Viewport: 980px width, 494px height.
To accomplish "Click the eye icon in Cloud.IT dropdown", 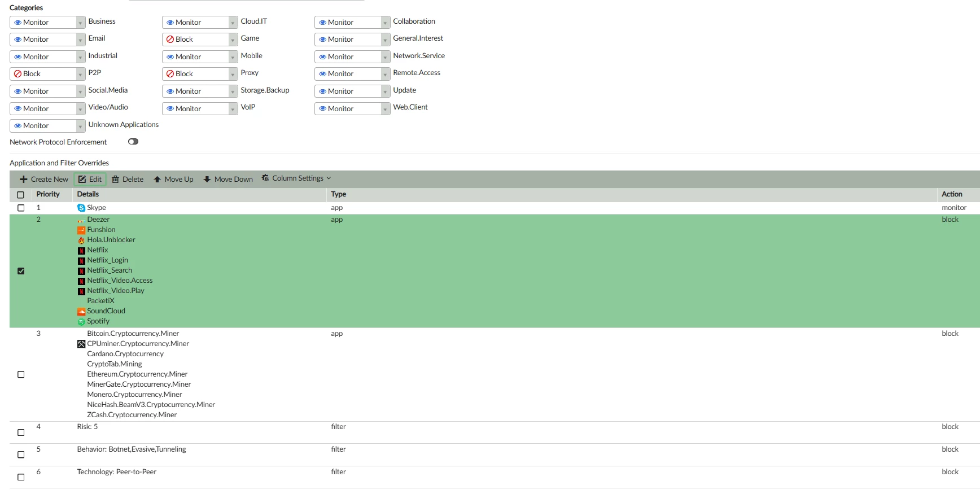I will pyautogui.click(x=170, y=23).
